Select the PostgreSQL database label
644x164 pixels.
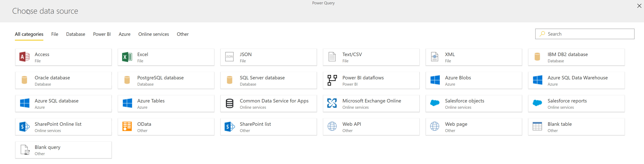pos(160,78)
